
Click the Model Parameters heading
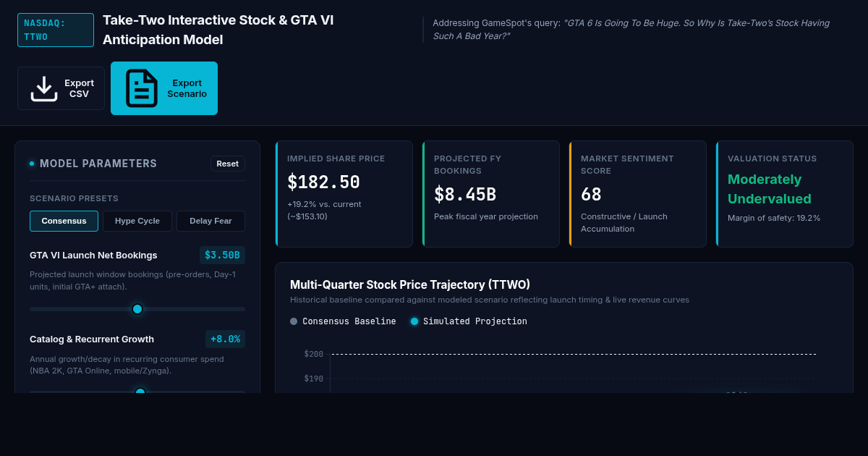(98, 164)
